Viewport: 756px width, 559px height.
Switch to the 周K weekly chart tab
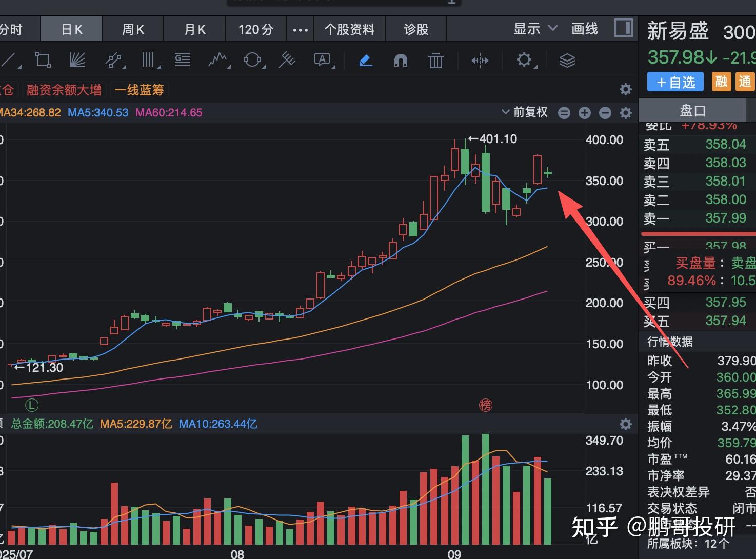coord(133,29)
